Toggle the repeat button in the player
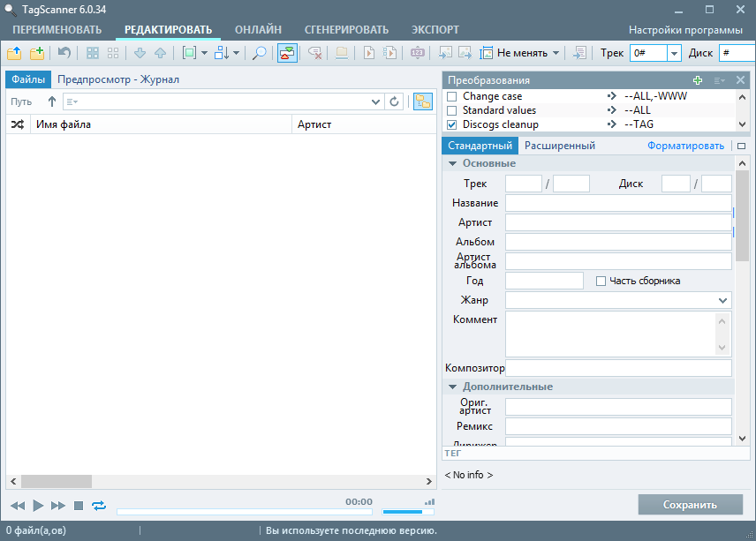 pos(98,506)
